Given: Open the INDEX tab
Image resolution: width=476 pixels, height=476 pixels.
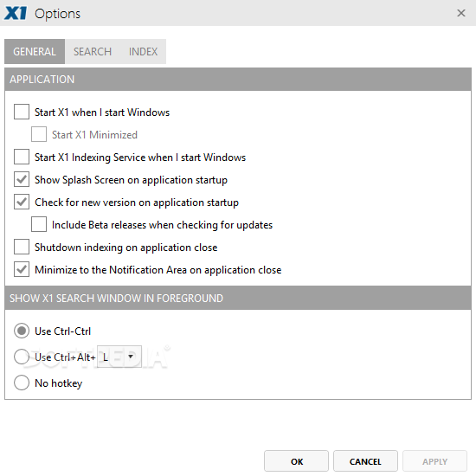Looking at the screenshot, I should 143,52.
